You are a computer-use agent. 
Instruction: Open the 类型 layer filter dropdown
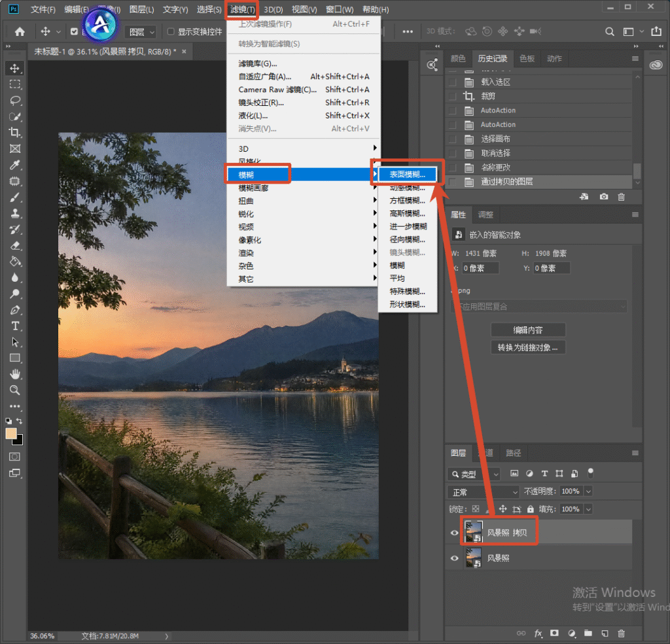474,474
